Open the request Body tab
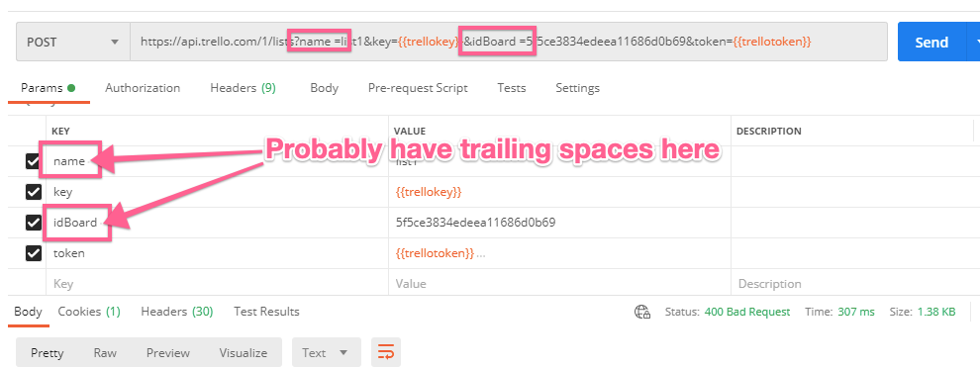980x369 pixels. point(324,88)
